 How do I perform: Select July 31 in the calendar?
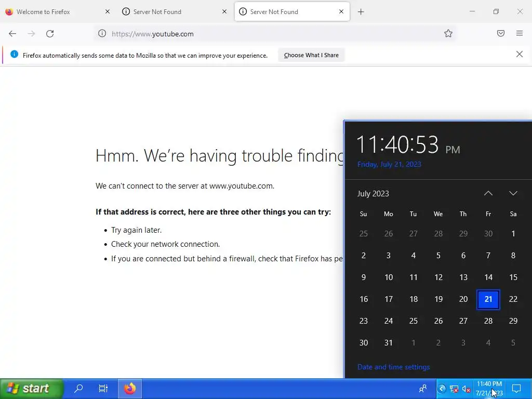click(389, 343)
